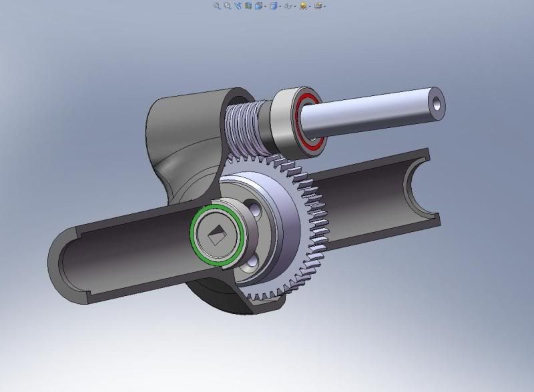Open the Edit Appearance dropdown arrow
The image size is (534, 392).
[310, 6]
